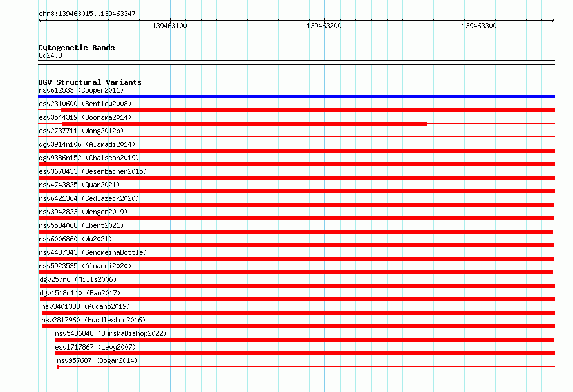Select the blue nsv612533 variant bar

coord(296,97)
